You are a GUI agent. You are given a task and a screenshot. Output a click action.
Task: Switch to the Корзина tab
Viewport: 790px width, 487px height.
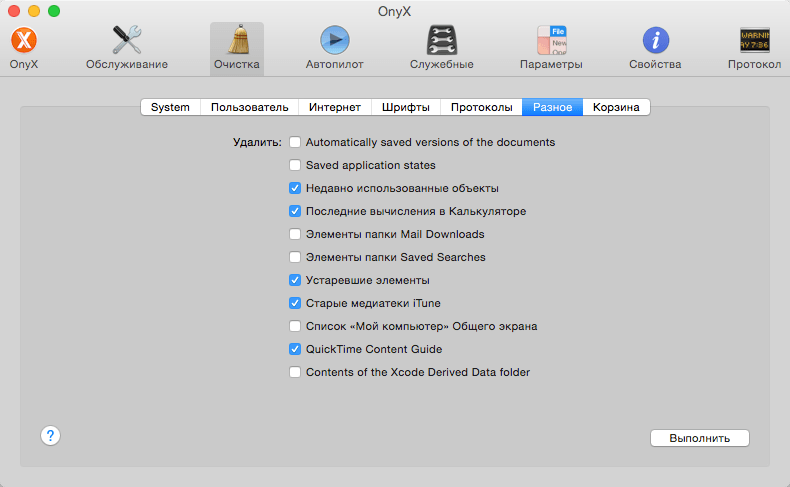pyautogui.click(x=616, y=107)
